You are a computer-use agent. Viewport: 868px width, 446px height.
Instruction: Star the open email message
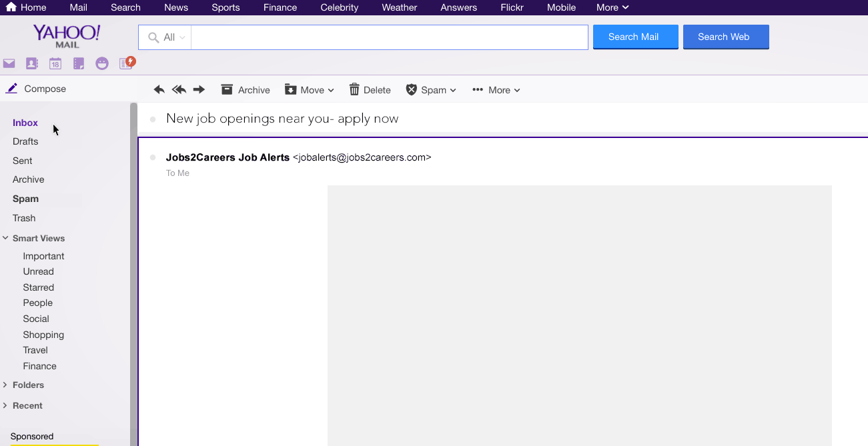click(x=153, y=118)
